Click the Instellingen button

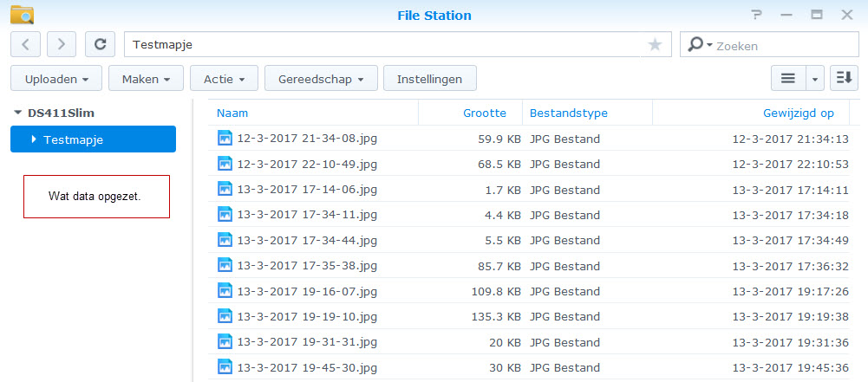coord(429,79)
